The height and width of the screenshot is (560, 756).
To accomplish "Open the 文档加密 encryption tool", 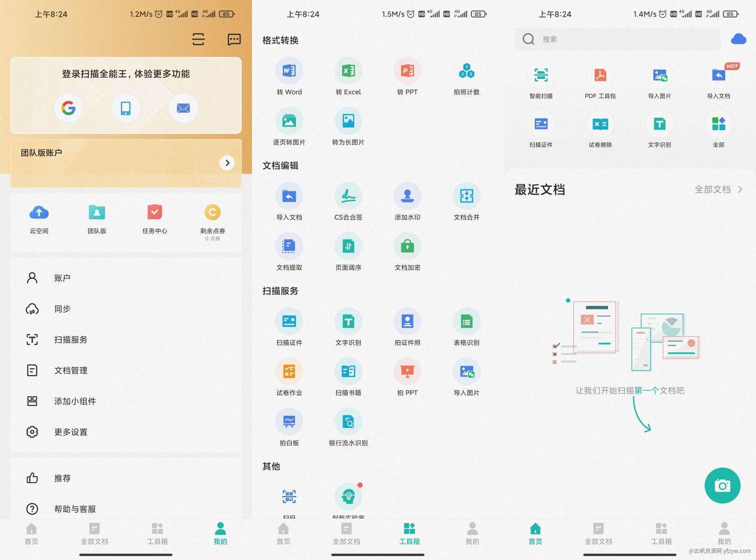I will (x=407, y=252).
